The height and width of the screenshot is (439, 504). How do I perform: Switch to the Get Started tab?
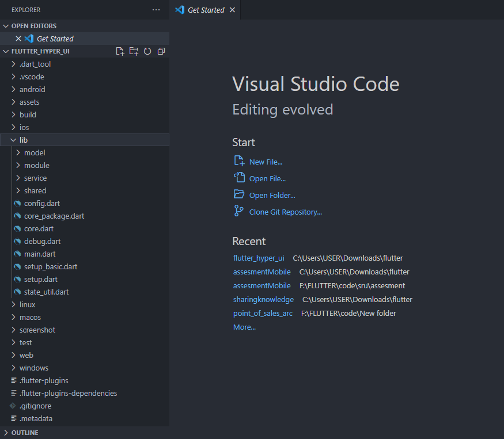(x=205, y=10)
